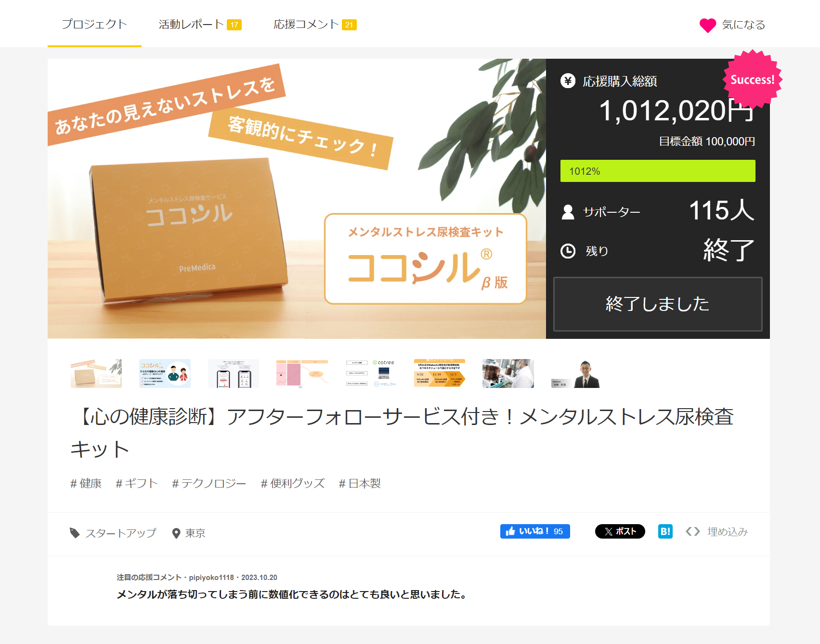Select the orange schedule thumbnail
This screenshot has width=820, height=644.
point(440,374)
